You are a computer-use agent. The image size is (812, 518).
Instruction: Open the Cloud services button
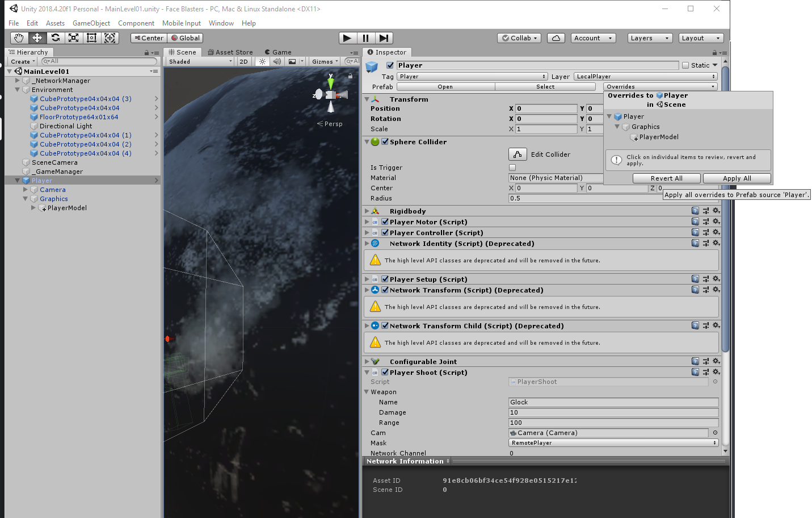click(556, 38)
